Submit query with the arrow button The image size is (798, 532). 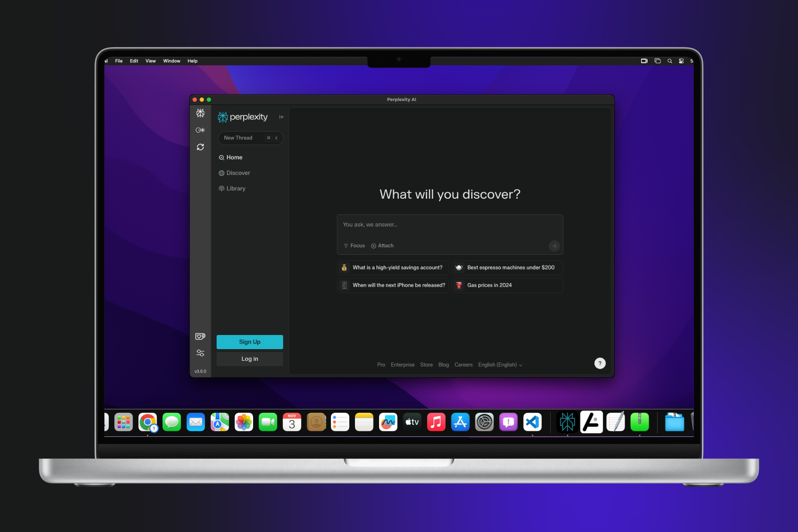tap(554, 246)
